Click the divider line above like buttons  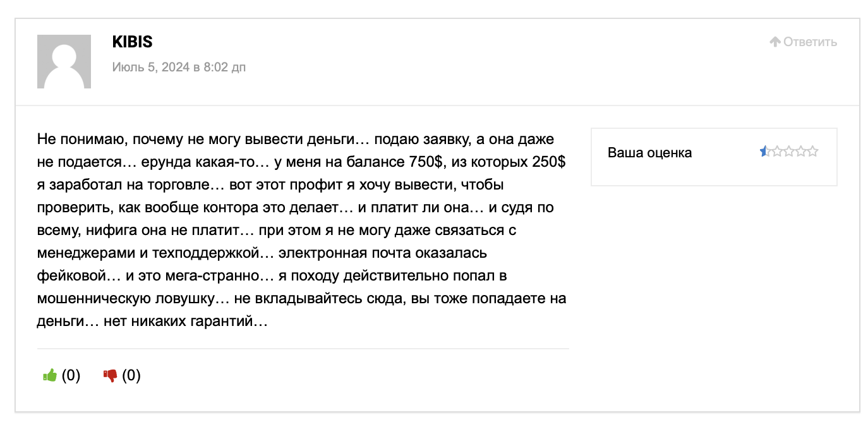pos(303,348)
